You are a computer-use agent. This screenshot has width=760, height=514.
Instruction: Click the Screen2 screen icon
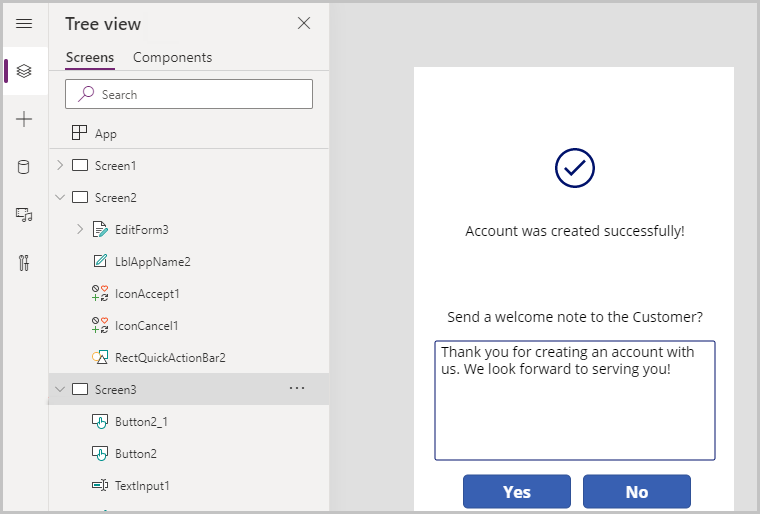tap(80, 197)
